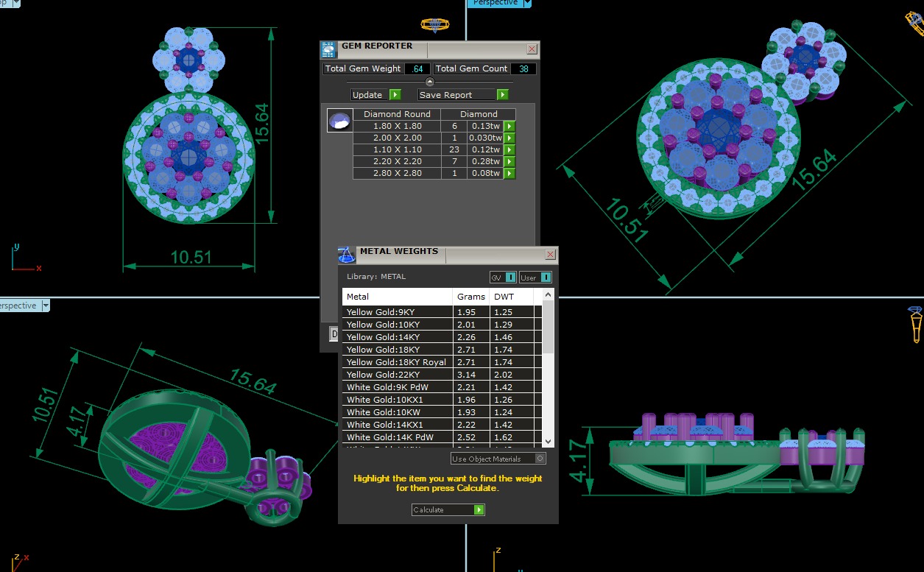924x572 pixels.
Task: Enable Use Object Materials option
Action: tap(540, 459)
